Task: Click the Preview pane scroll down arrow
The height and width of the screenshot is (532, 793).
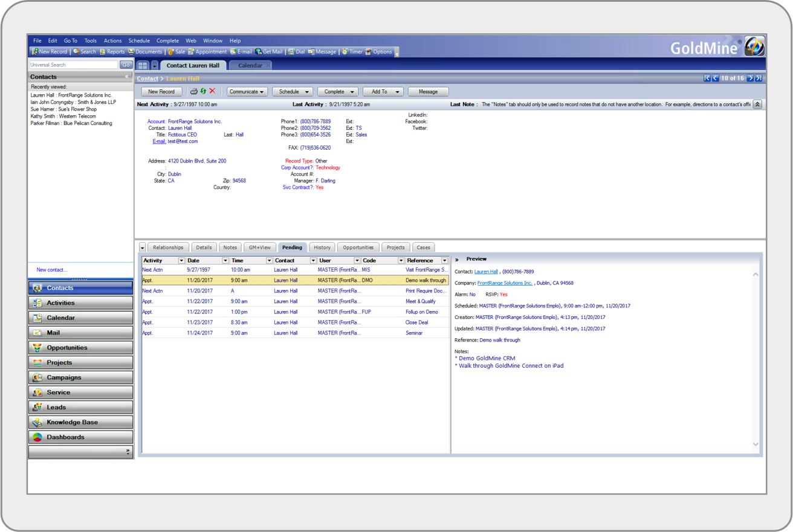Action: pyautogui.click(x=756, y=444)
